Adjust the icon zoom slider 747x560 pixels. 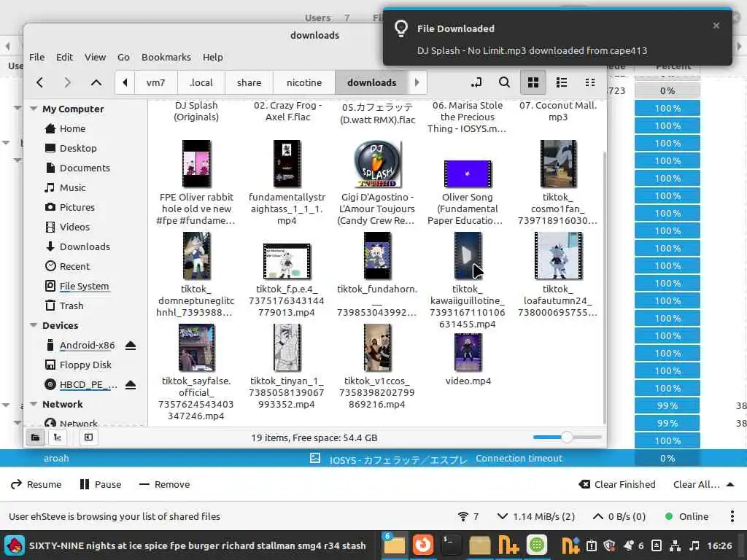click(567, 437)
